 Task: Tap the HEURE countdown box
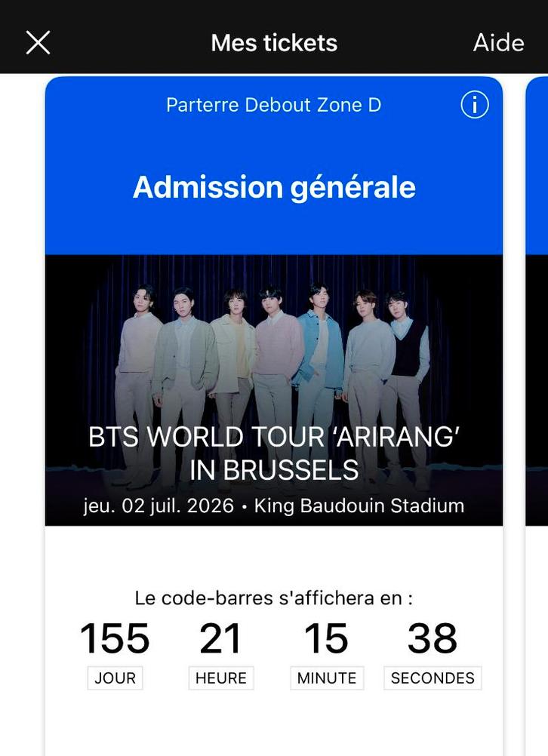tap(220, 678)
